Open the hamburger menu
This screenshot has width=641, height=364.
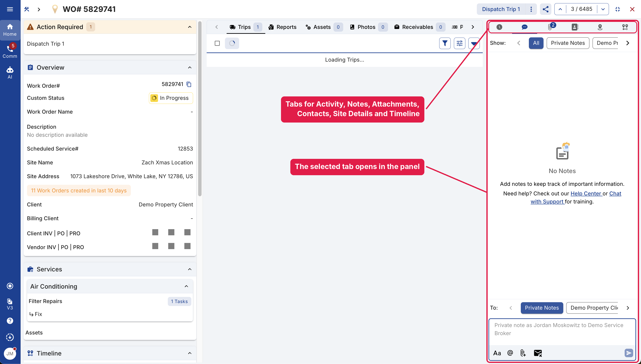click(x=10, y=9)
